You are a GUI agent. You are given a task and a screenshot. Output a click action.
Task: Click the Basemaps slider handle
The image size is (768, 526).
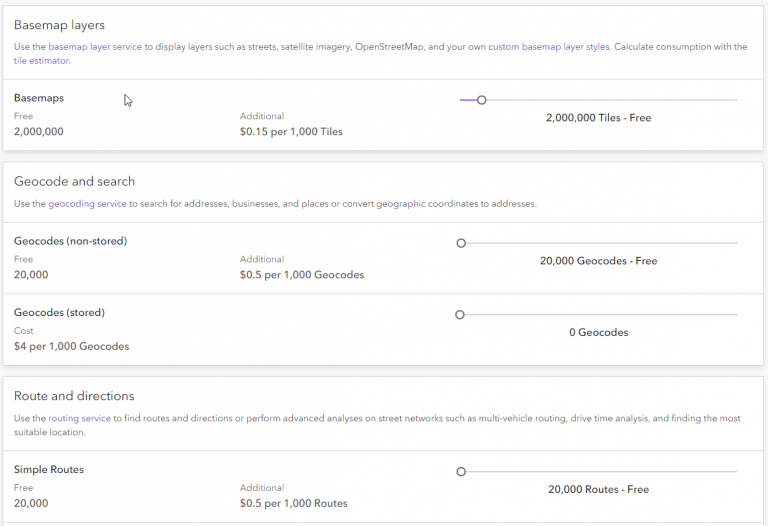point(481,100)
